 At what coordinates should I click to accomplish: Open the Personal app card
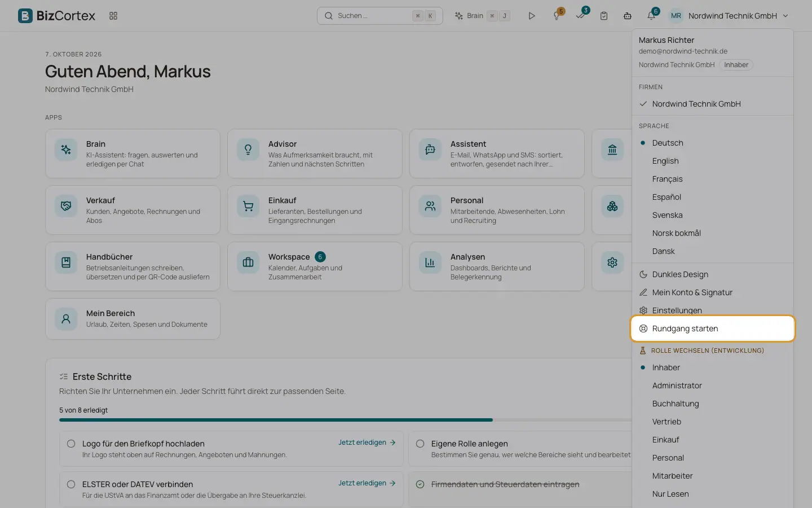497,210
